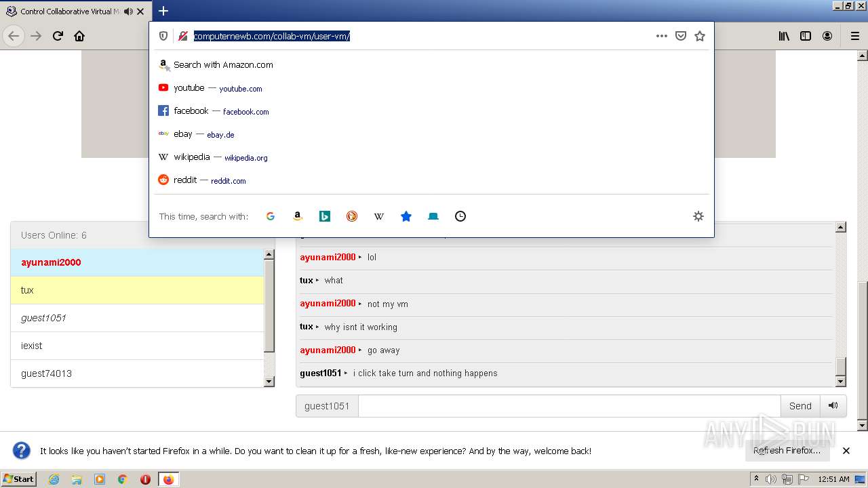Open the Action Center flag icon
Image resolution: width=868 pixels, height=488 pixels.
[803, 479]
